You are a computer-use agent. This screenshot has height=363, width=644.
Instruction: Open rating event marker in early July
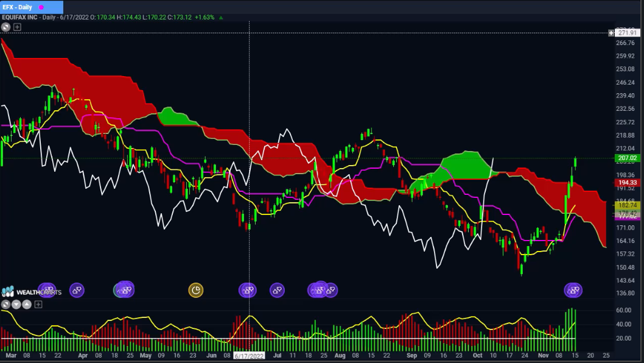(277, 291)
